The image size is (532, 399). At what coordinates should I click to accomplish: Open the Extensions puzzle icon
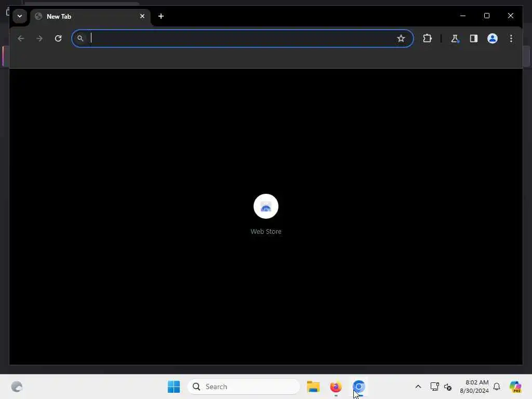tap(427, 38)
